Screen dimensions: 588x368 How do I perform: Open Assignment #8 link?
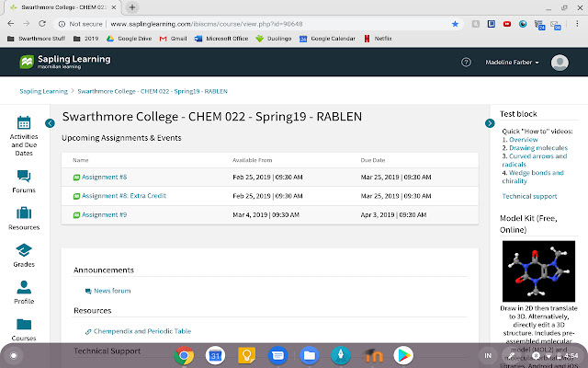104,177
